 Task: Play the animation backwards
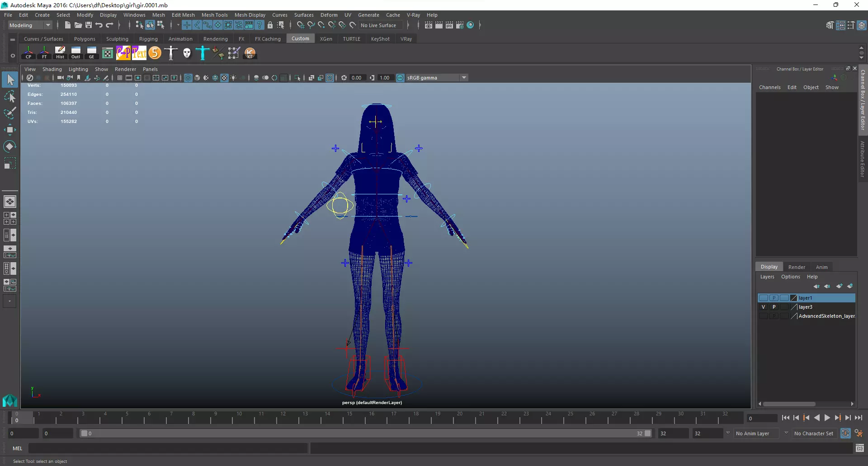[x=816, y=418]
